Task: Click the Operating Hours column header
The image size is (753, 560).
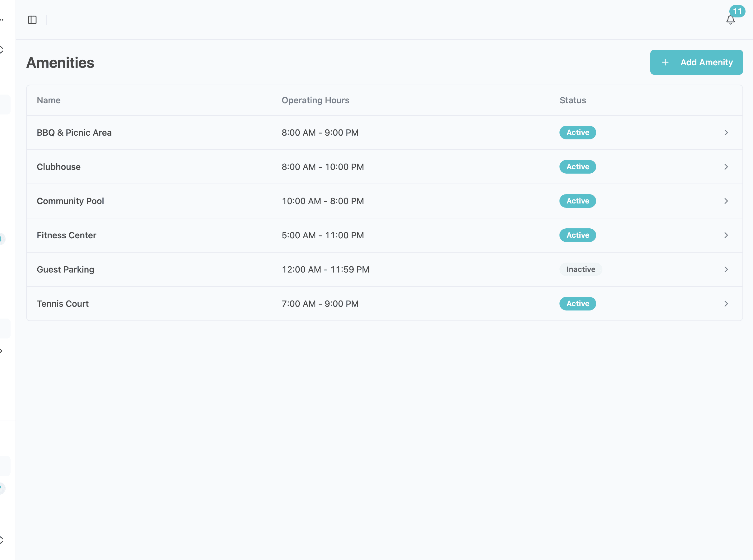Action: tap(315, 100)
